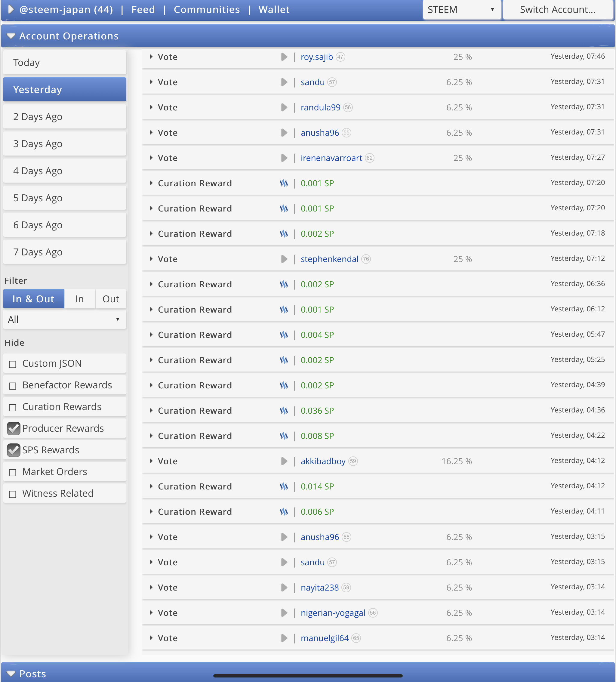This screenshot has height=682, width=616.
Task: Open irenenavarroart profile link
Action: [331, 158]
